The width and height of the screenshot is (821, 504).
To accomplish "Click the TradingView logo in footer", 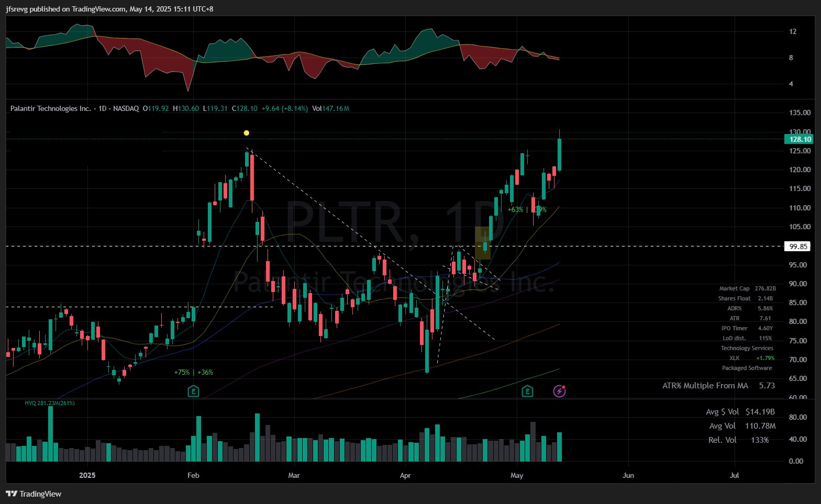I will coord(34,494).
